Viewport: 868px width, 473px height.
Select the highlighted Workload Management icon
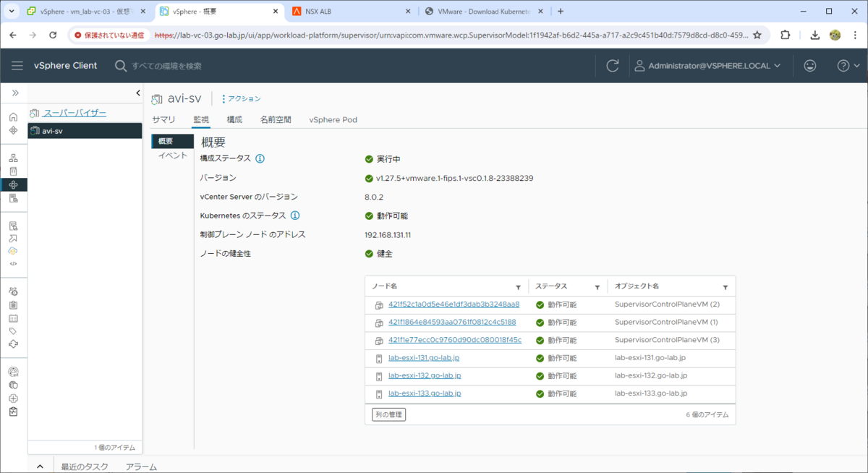(13, 185)
